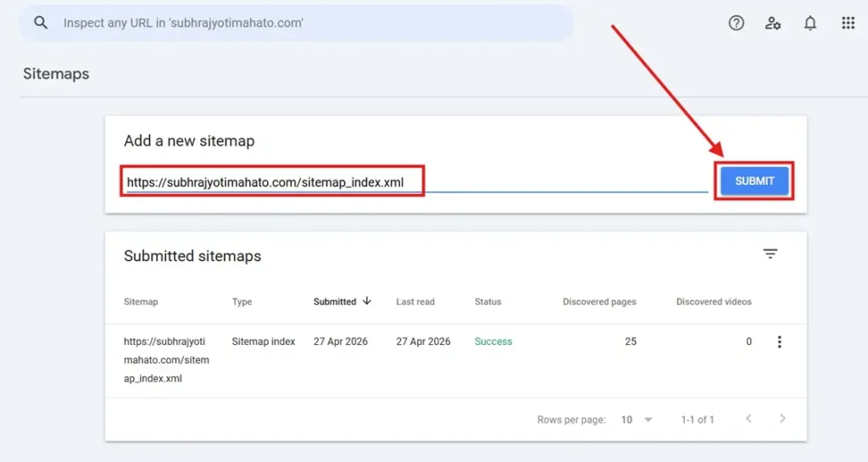Click the Rows per page label
Screen dimensions: 868x462
[x=571, y=420]
